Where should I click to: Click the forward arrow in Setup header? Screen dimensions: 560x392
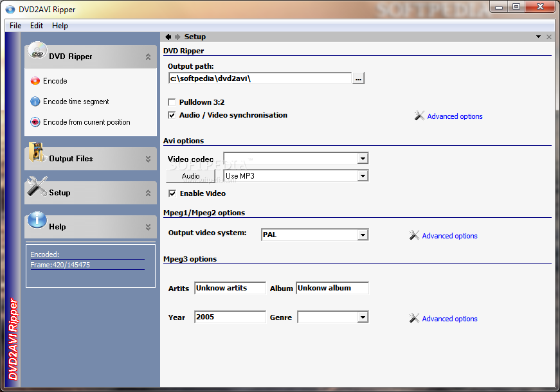(177, 37)
